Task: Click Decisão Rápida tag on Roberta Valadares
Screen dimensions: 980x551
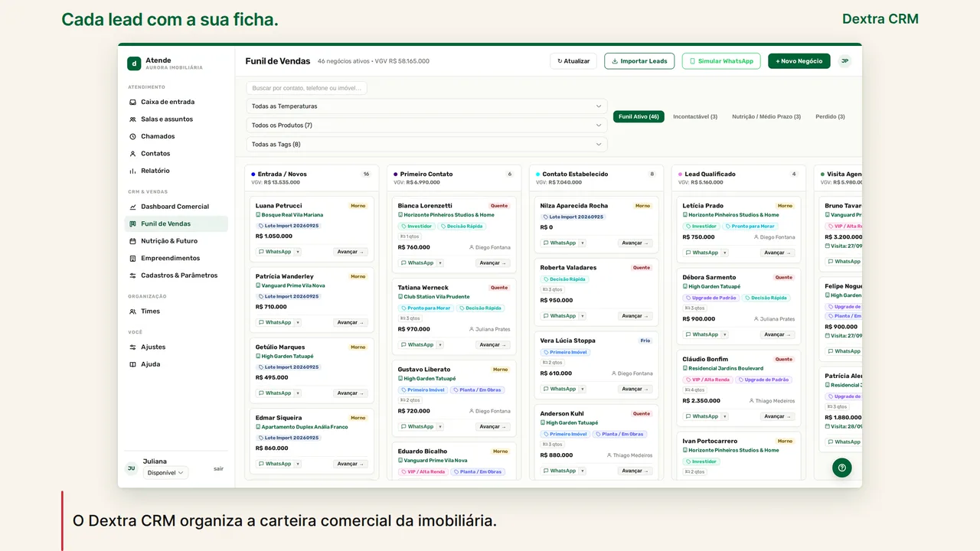Action: (x=565, y=279)
